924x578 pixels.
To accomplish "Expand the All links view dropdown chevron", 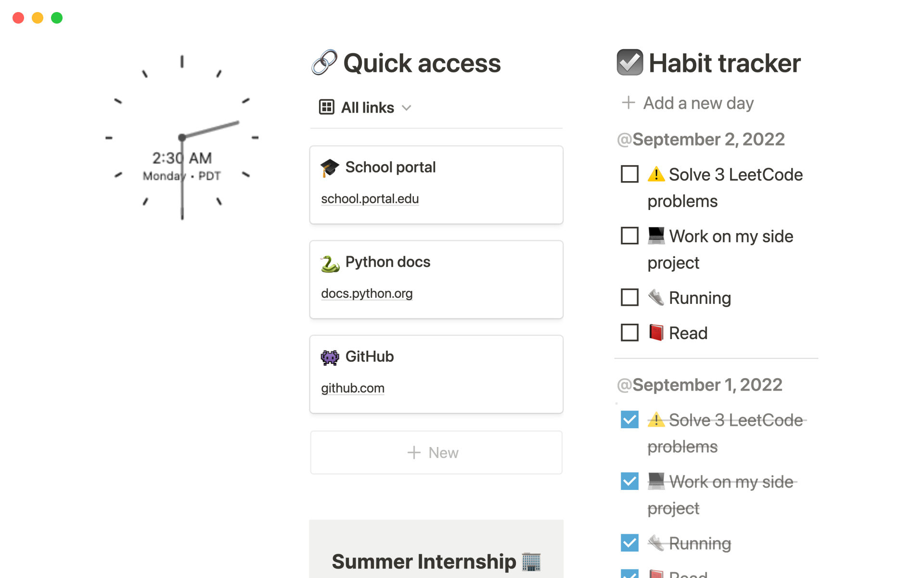I will pyautogui.click(x=407, y=108).
